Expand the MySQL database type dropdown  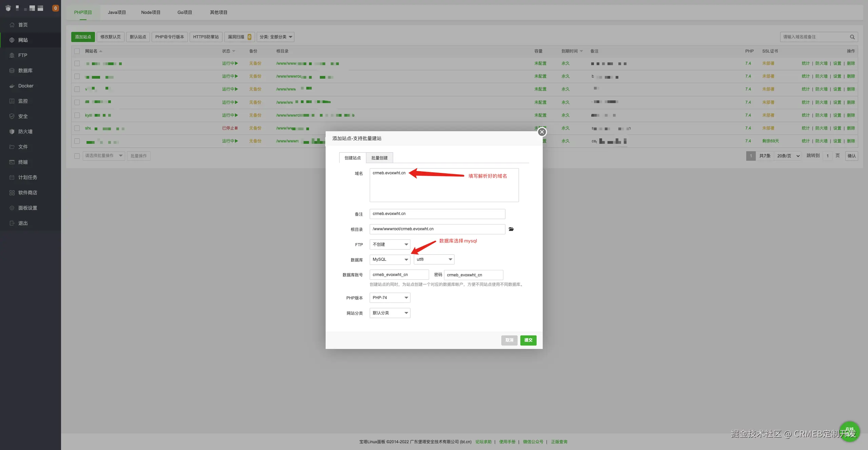390,259
